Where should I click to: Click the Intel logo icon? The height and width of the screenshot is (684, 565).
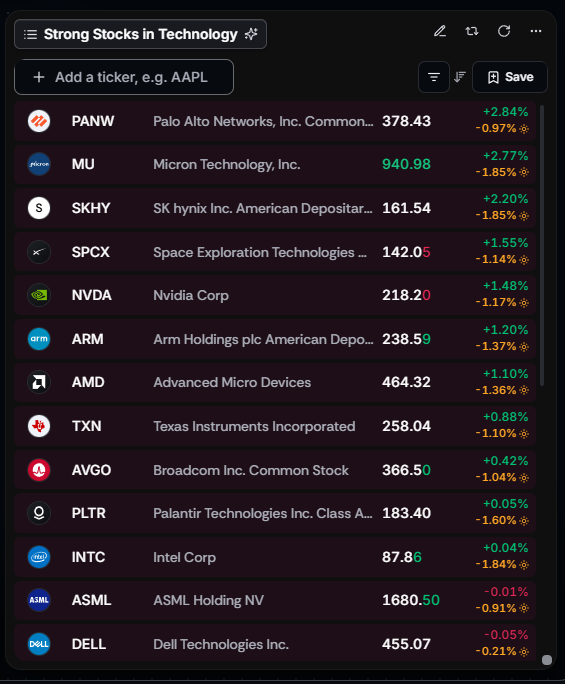(39, 557)
